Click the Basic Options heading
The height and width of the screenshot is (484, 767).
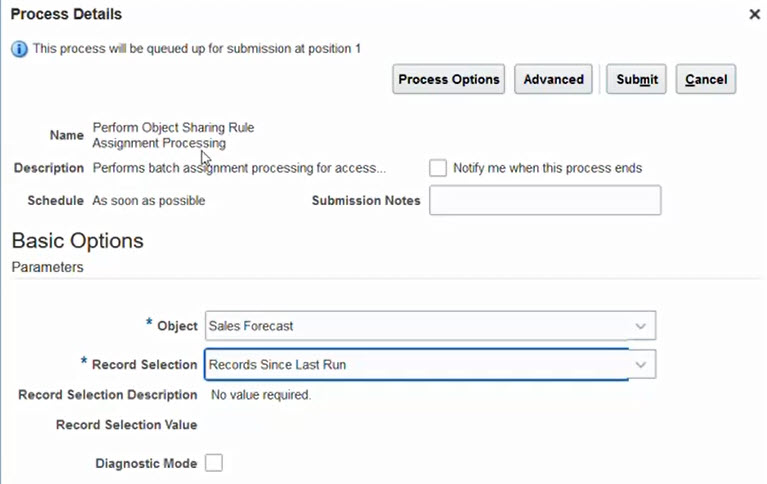(77, 241)
